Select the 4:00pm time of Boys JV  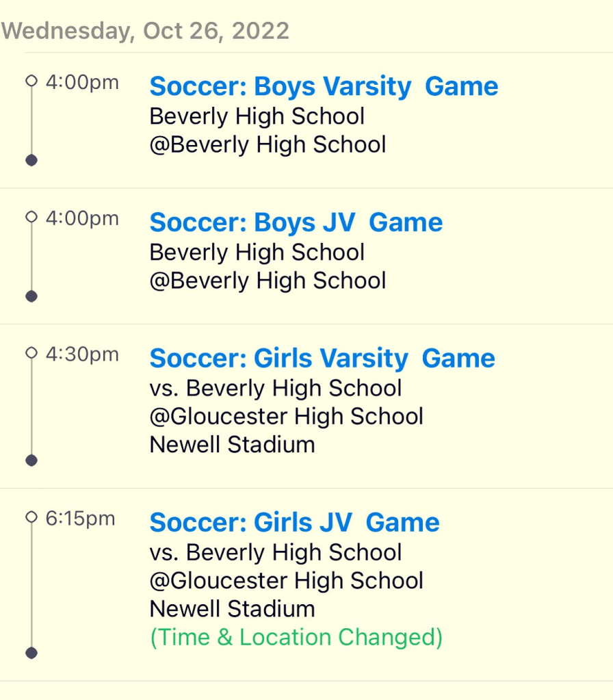point(82,219)
